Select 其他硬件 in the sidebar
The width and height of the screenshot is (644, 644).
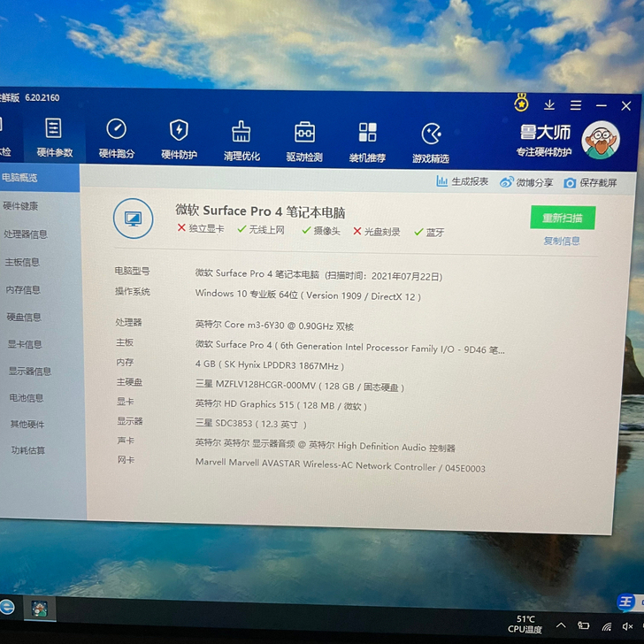(x=27, y=425)
